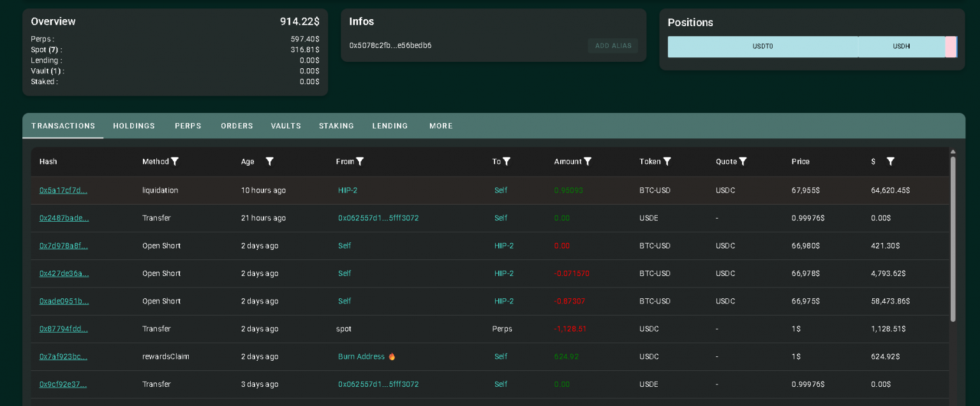Switch to the HOLDINGS tab
Image resolution: width=980 pixels, height=406 pixels.
click(x=133, y=126)
